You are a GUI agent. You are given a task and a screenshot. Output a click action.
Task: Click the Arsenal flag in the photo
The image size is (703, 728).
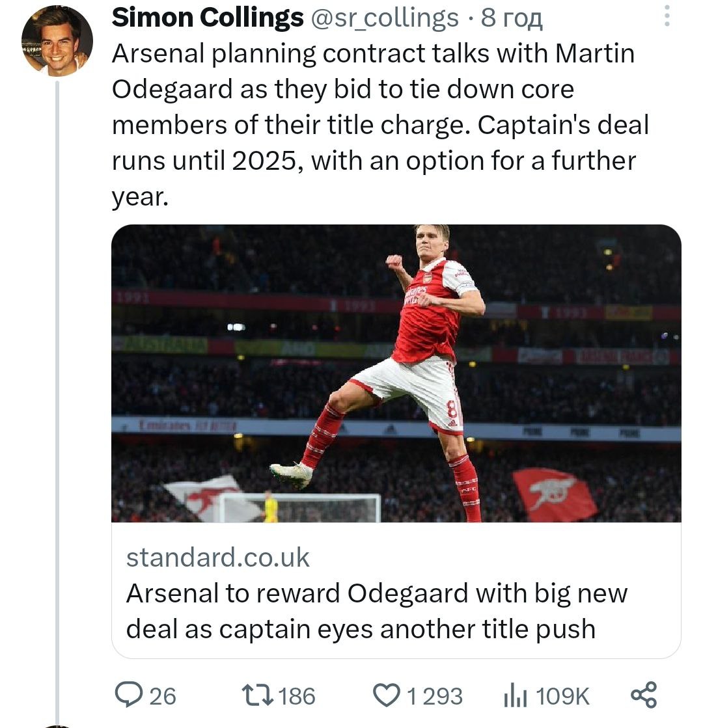pyautogui.click(x=553, y=494)
